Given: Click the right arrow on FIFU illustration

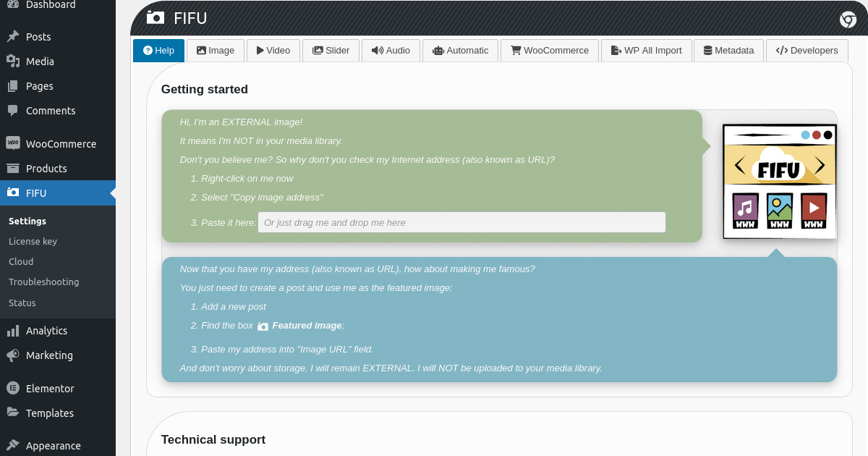Looking at the screenshot, I should (x=820, y=164).
